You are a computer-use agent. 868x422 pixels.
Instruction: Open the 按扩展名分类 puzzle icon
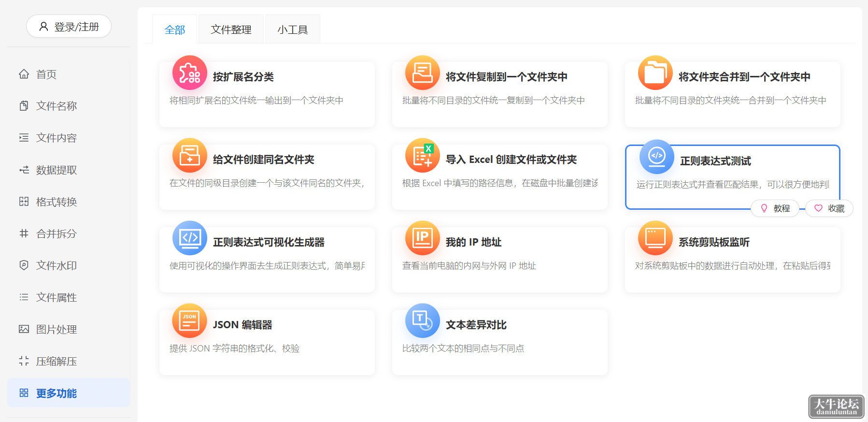click(190, 73)
